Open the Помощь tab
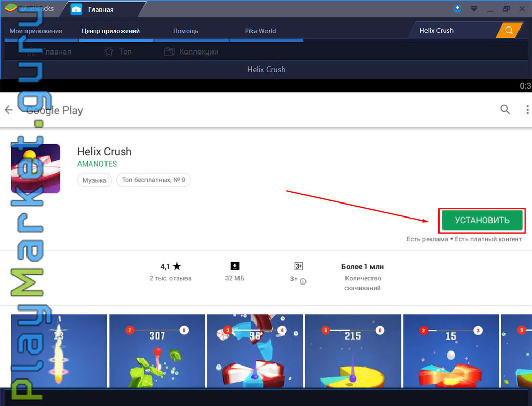This screenshot has width=532, height=406. pos(185,31)
